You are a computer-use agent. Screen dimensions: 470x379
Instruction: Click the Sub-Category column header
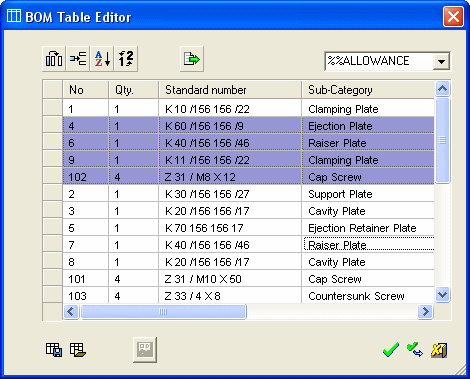(x=368, y=90)
